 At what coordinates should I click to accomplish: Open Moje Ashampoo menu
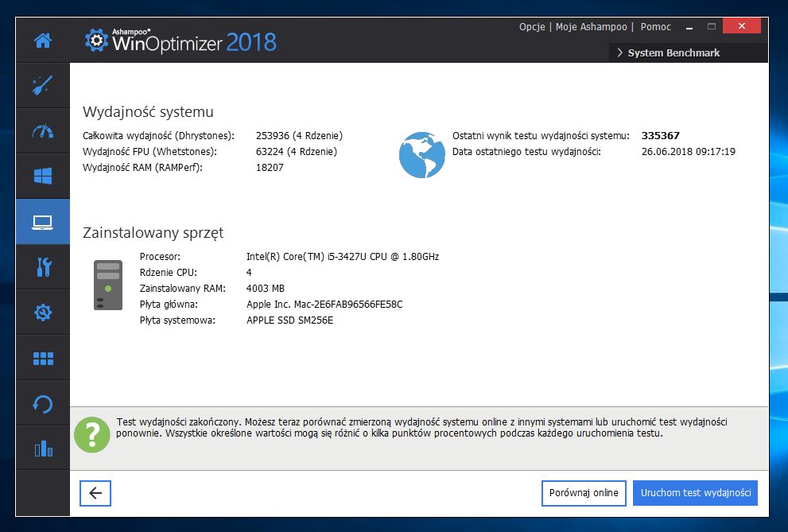(x=591, y=26)
